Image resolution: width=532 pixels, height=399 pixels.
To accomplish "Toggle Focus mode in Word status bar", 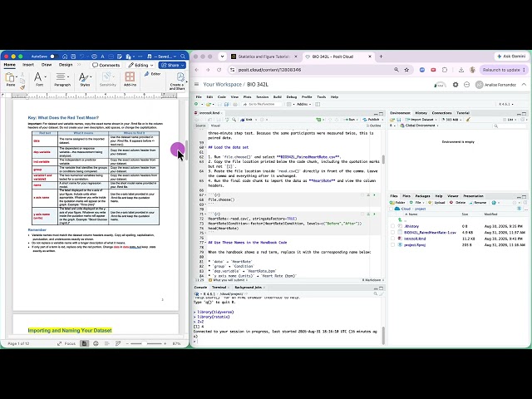I will [66, 343].
